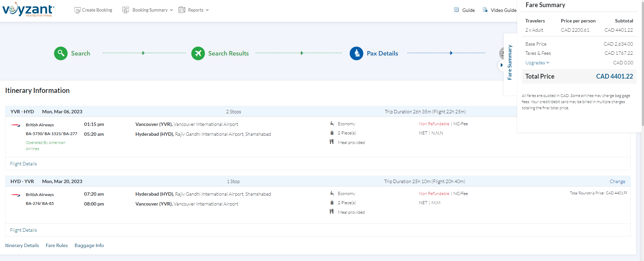644x261 pixels.
Task: Click the Search Results airplane step icon
Action: tap(198, 53)
